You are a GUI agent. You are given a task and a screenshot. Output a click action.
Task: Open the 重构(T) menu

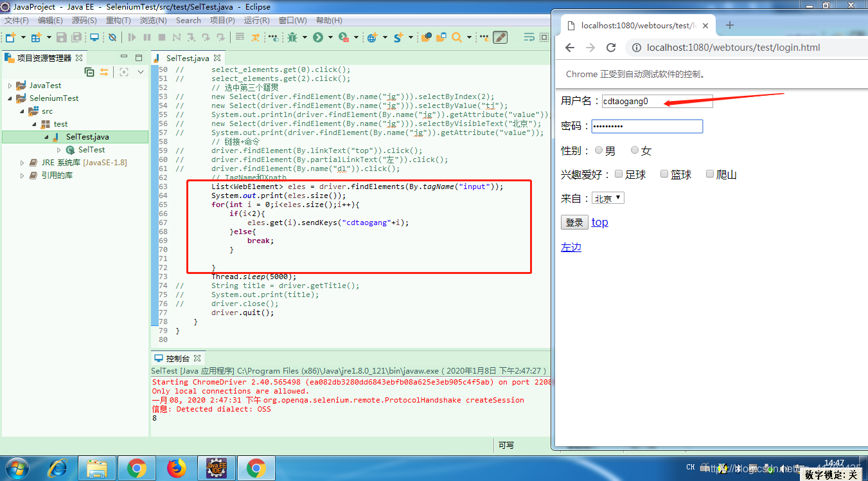(x=118, y=21)
